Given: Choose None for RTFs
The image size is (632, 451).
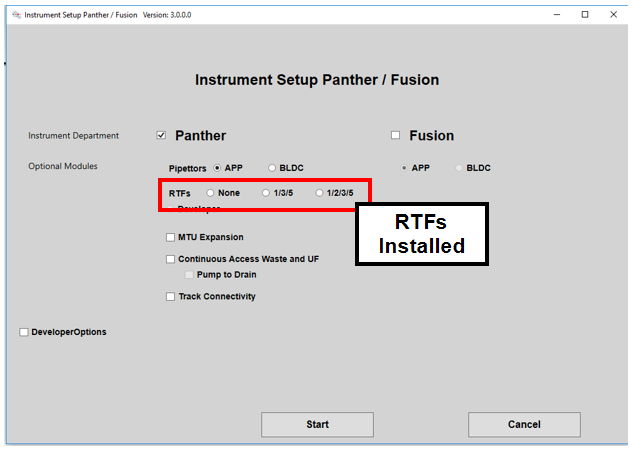Looking at the screenshot, I should click(210, 193).
